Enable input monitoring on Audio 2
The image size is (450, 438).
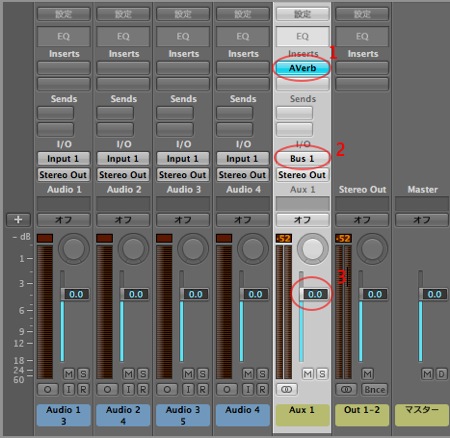coord(128,389)
